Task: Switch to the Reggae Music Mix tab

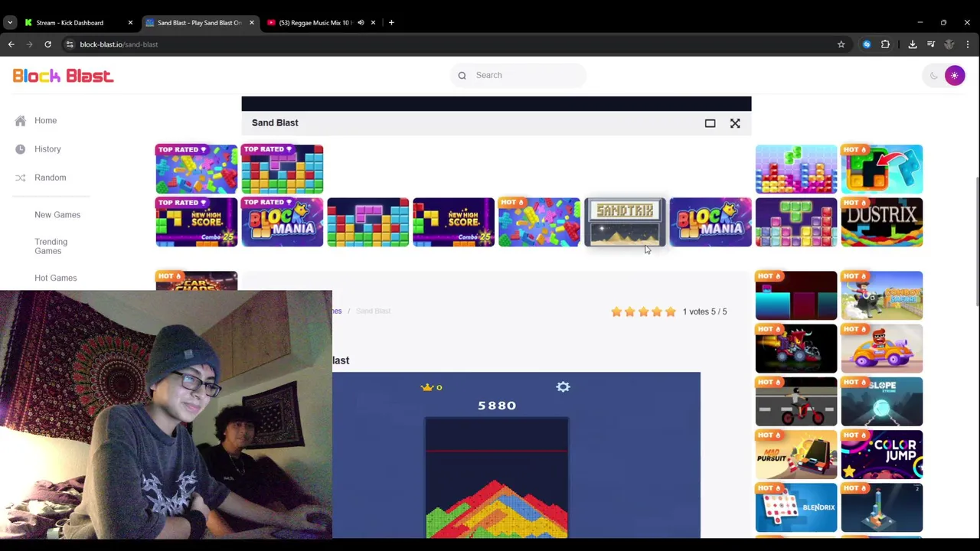Action: (315, 23)
